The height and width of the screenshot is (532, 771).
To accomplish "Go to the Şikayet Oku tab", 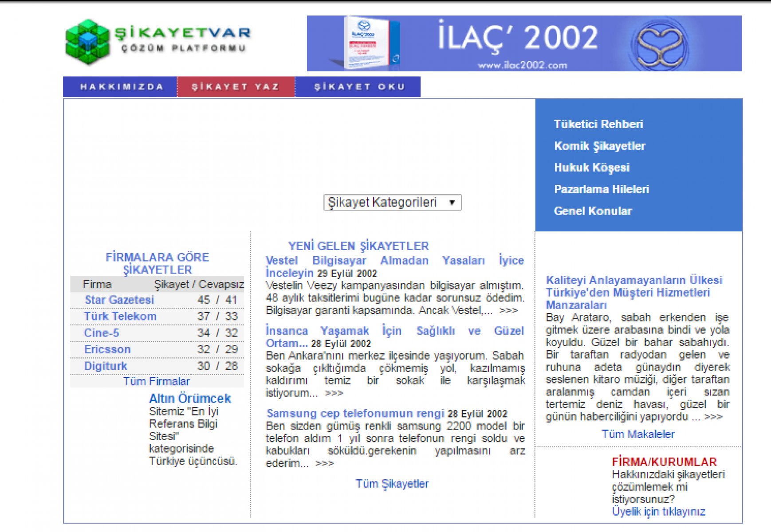I will [x=359, y=87].
